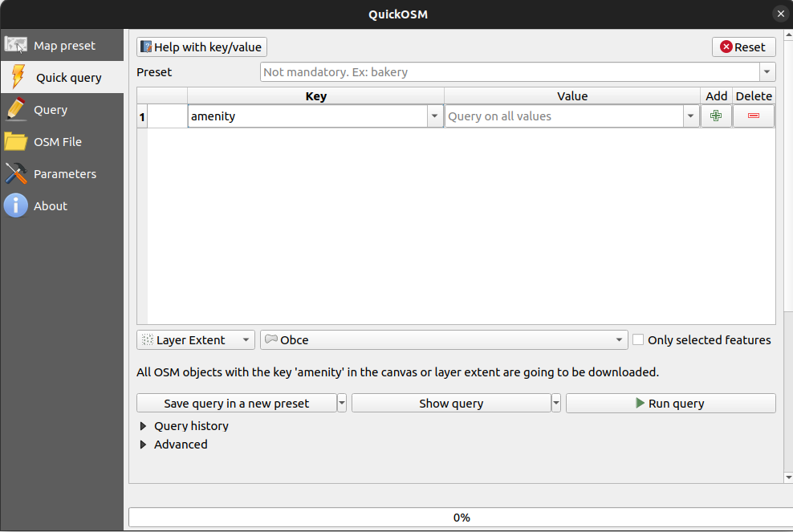This screenshot has height=532, width=793.
Task: Enable Only selected features checkbox
Action: click(638, 340)
